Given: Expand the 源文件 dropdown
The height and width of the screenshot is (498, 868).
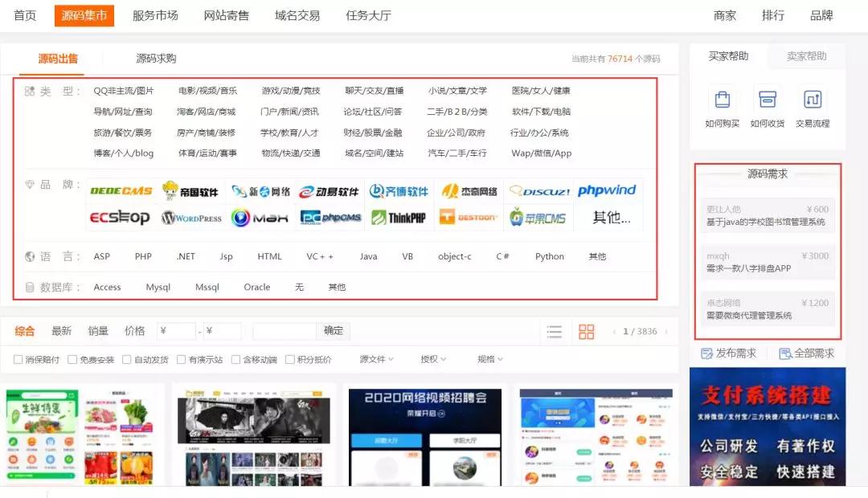Looking at the screenshot, I should pyautogui.click(x=376, y=360).
